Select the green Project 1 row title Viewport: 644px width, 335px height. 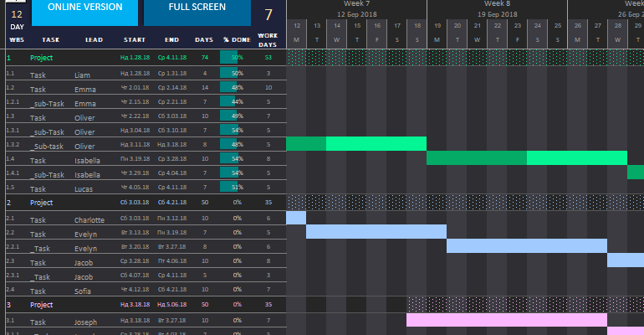(42, 58)
